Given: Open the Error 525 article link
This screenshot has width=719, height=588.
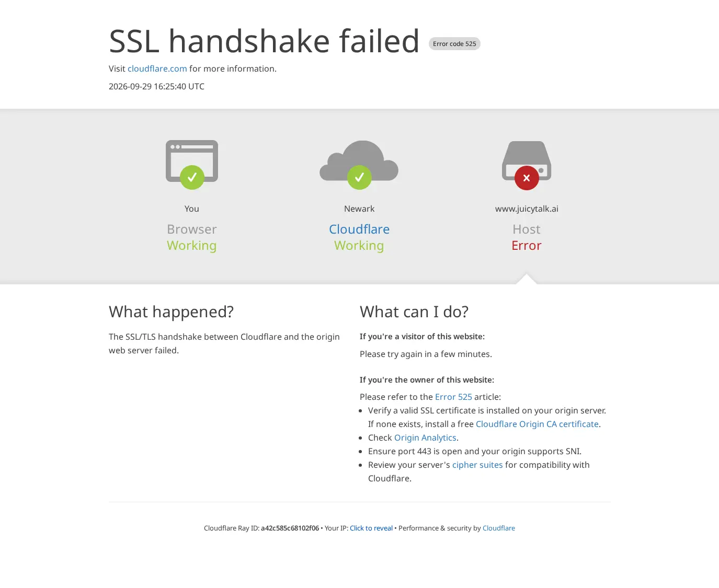Looking at the screenshot, I should [x=453, y=397].
